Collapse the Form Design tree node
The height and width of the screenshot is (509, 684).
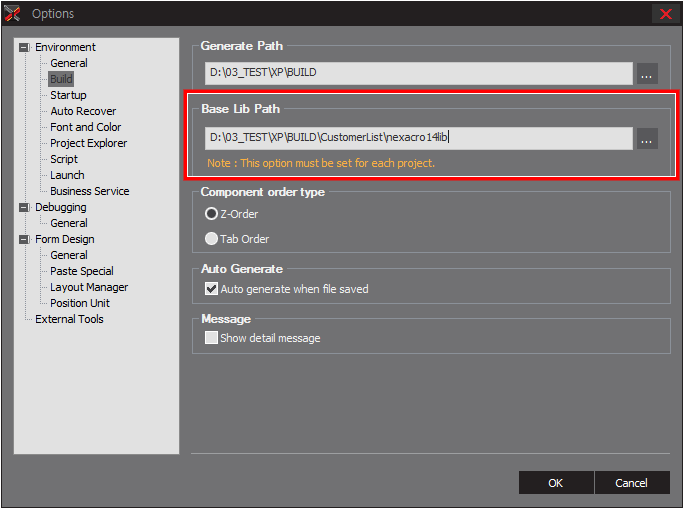pyautogui.click(x=25, y=239)
